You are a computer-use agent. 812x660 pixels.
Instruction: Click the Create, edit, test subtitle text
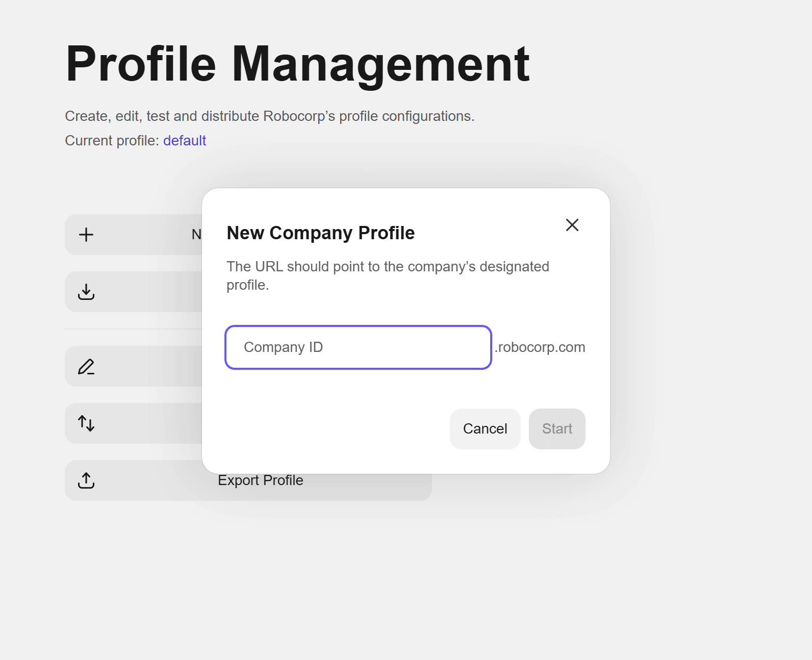coord(270,116)
